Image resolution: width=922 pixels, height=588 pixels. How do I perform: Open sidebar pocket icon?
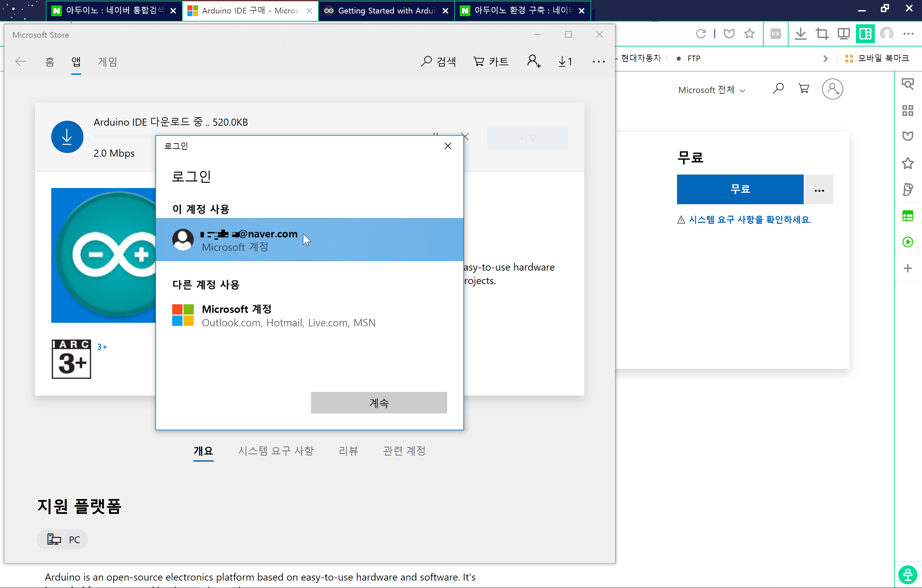(908, 136)
